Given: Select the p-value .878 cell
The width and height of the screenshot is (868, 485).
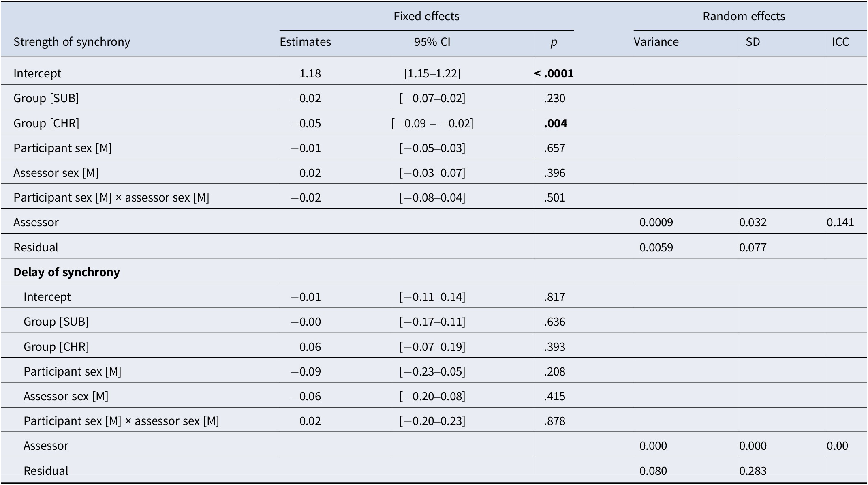Looking at the screenshot, I should (x=554, y=421).
